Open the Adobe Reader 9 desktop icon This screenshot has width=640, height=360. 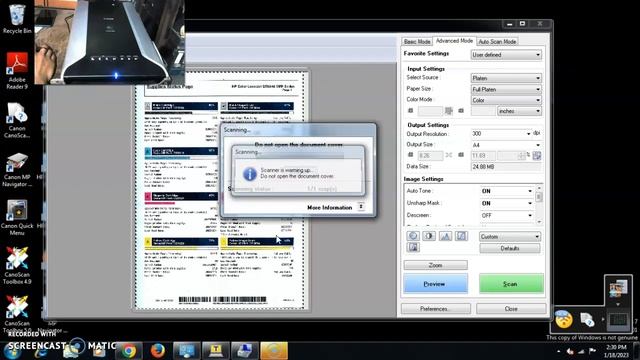(x=17, y=71)
